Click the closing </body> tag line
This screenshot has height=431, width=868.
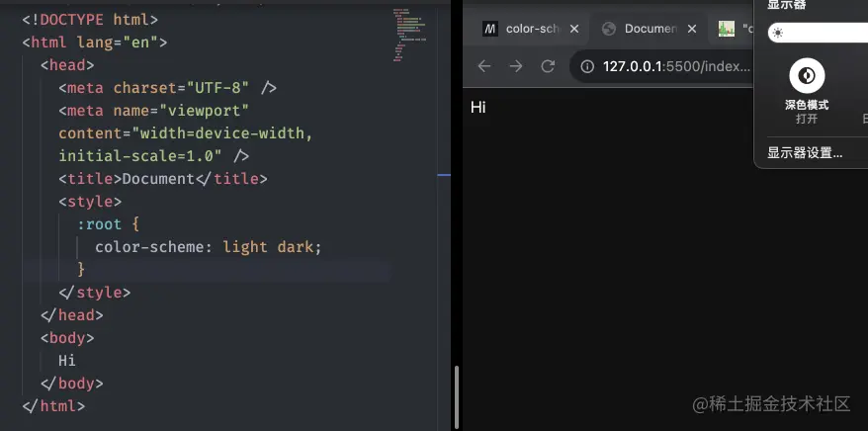[x=72, y=383]
